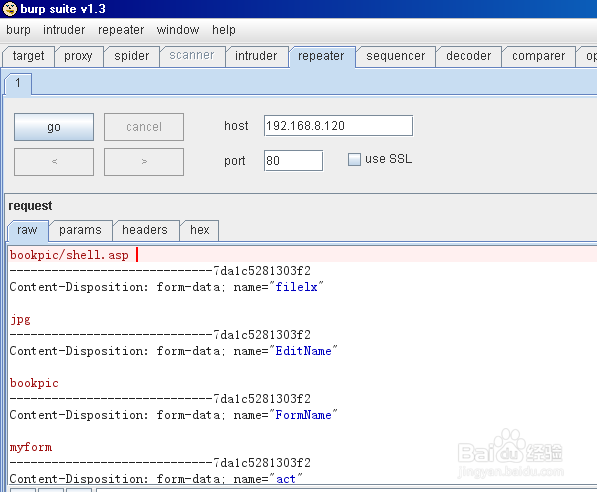Click the next request '>' button
The image size is (597, 492).
point(144,162)
